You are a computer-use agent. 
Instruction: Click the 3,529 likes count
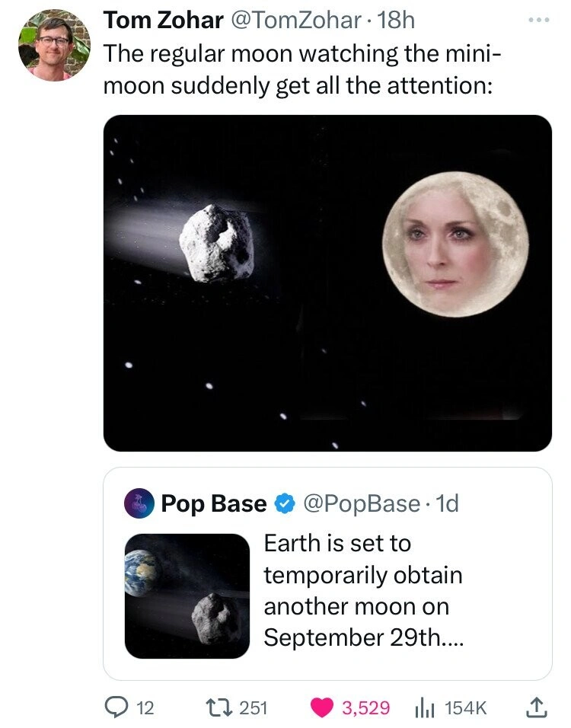[x=367, y=707]
